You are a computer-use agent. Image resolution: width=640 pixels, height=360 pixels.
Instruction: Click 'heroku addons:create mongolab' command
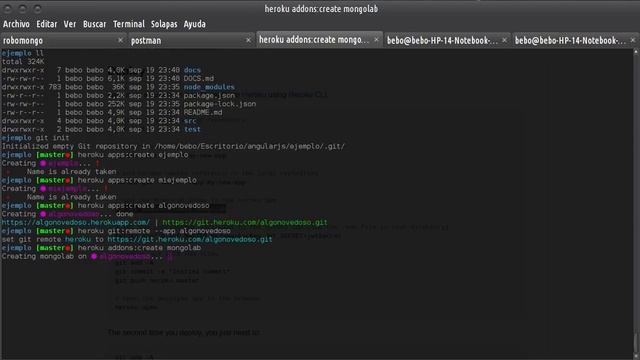point(139,248)
